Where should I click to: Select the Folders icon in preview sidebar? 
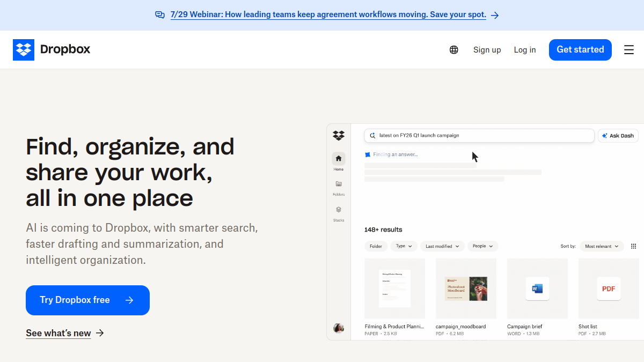pyautogui.click(x=339, y=184)
